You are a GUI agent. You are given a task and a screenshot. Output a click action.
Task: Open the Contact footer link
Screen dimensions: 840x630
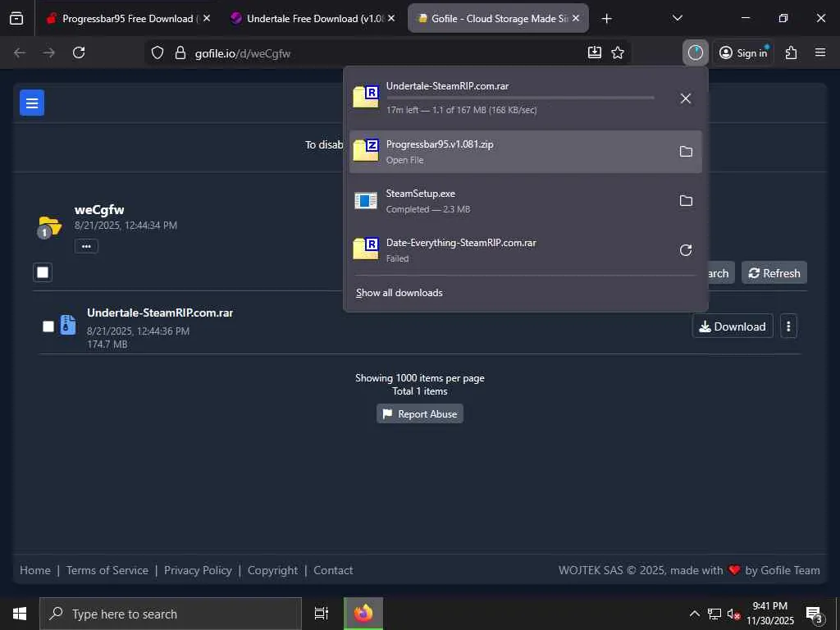(x=333, y=571)
